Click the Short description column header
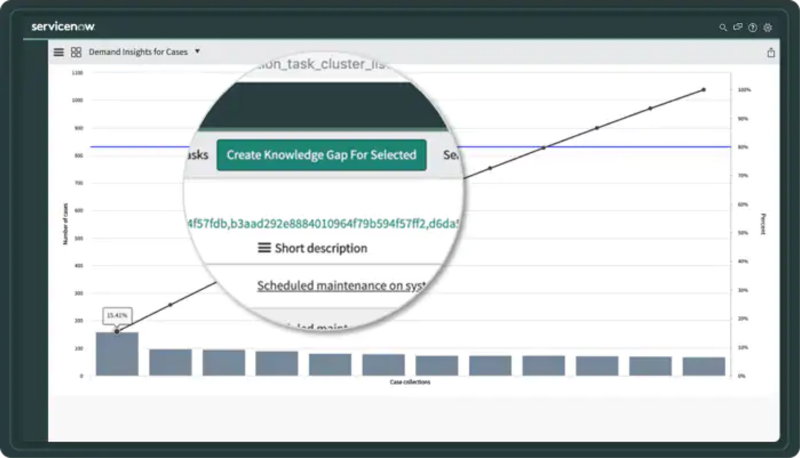 (321, 248)
